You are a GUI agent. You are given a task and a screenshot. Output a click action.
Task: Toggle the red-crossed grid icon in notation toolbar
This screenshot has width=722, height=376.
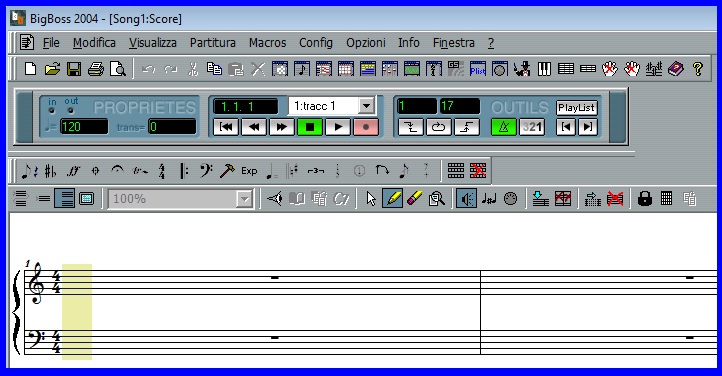point(478,171)
